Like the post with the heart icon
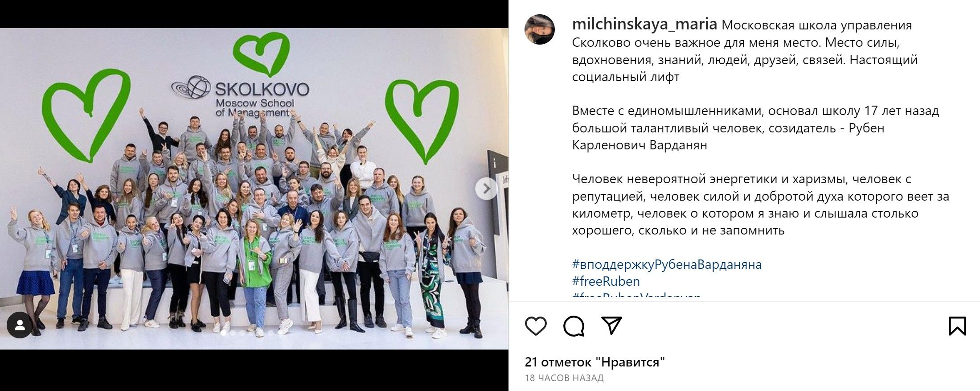This screenshot has height=391, width=980. pos(536,326)
